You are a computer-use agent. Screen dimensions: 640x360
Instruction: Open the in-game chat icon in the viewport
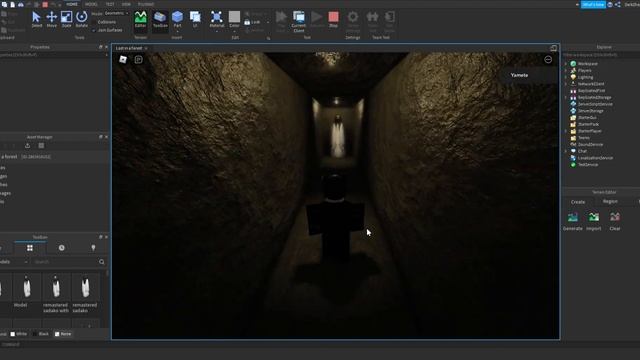pos(138,60)
